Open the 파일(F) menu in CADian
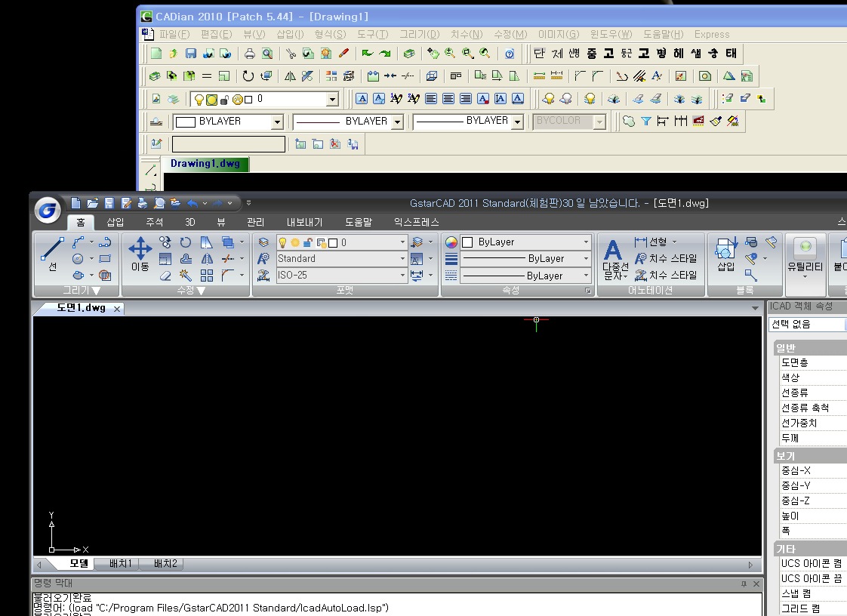Image resolution: width=847 pixels, height=616 pixels. (174, 34)
